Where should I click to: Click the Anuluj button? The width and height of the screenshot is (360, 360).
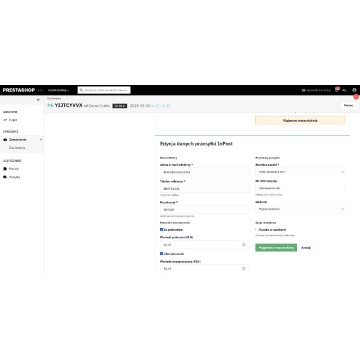point(306,248)
